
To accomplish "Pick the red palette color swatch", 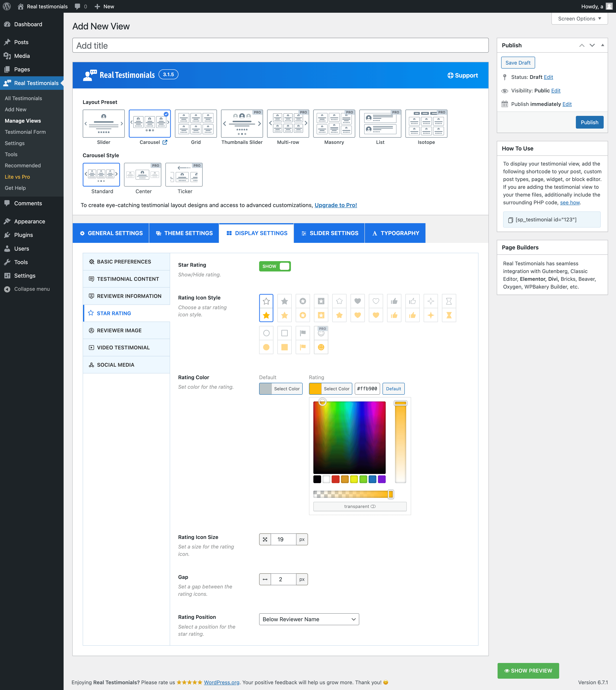I will point(335,479).
